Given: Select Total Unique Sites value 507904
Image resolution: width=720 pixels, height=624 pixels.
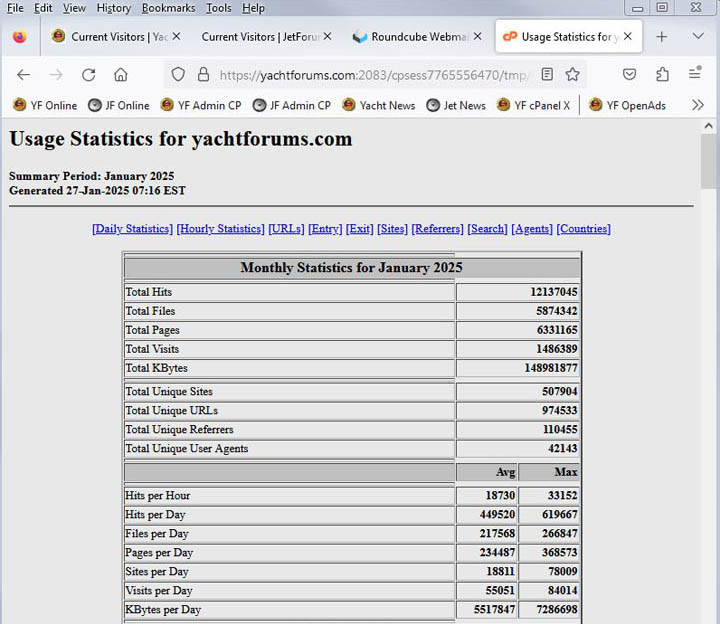Looking at the screenshot, I should [x=559, y=391].
